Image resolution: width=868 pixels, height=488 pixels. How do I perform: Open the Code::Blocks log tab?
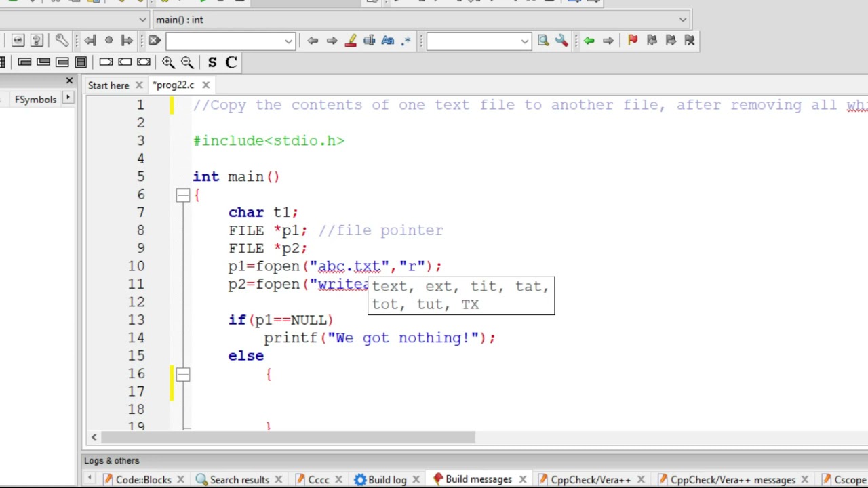[143, 480]
